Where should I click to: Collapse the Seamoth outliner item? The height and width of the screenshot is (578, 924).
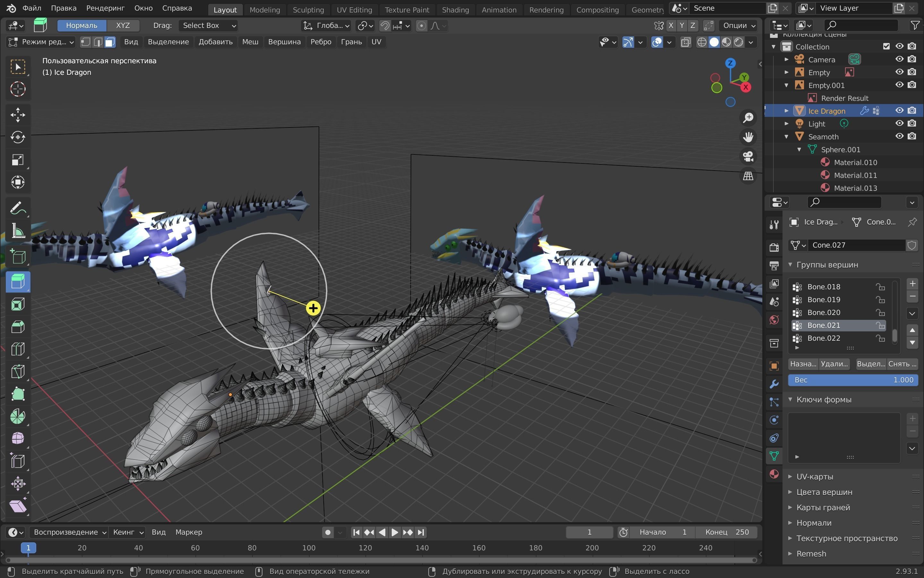click(x=787, y=136)
